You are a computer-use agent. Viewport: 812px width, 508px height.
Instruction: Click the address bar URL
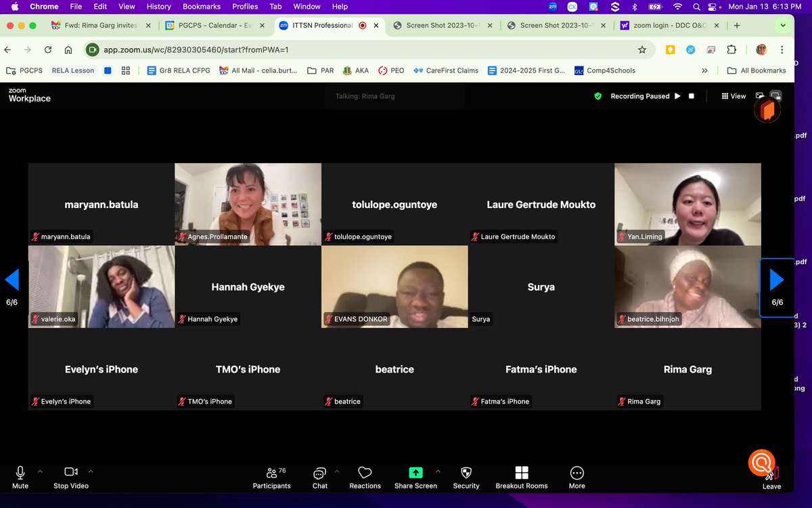(x=196, y=49)
